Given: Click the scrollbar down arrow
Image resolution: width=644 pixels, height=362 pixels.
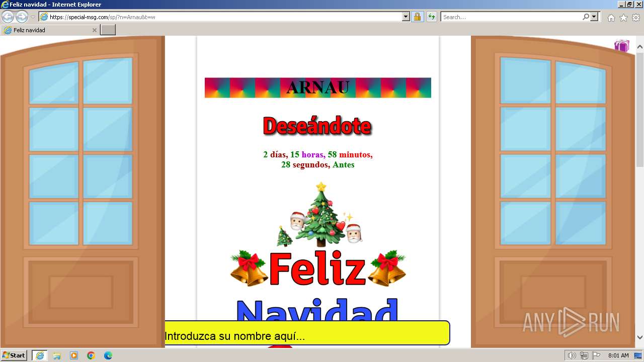Looking at the screenshot, I should pos(640,337).
